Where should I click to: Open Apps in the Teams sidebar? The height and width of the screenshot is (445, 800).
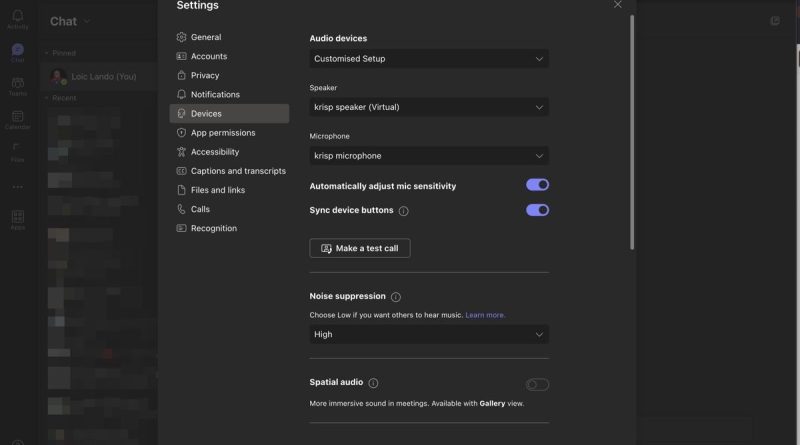pyautogui.click(x=17, y=220)
